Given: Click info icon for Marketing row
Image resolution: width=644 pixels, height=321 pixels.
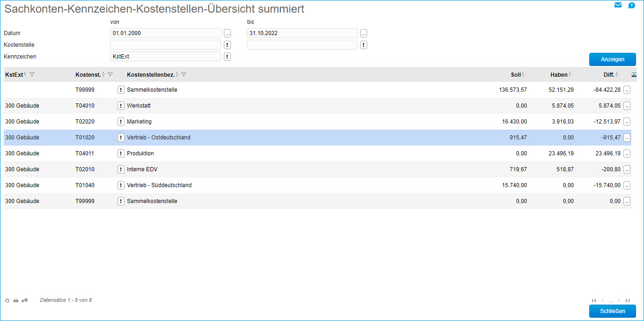Looking at the screenshot, I should [x=121, y=122].
